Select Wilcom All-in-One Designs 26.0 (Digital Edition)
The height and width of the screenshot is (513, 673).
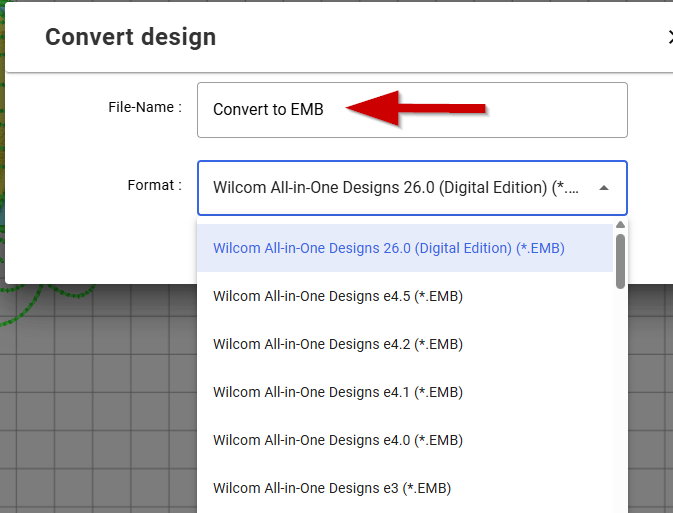pos(389,248)
